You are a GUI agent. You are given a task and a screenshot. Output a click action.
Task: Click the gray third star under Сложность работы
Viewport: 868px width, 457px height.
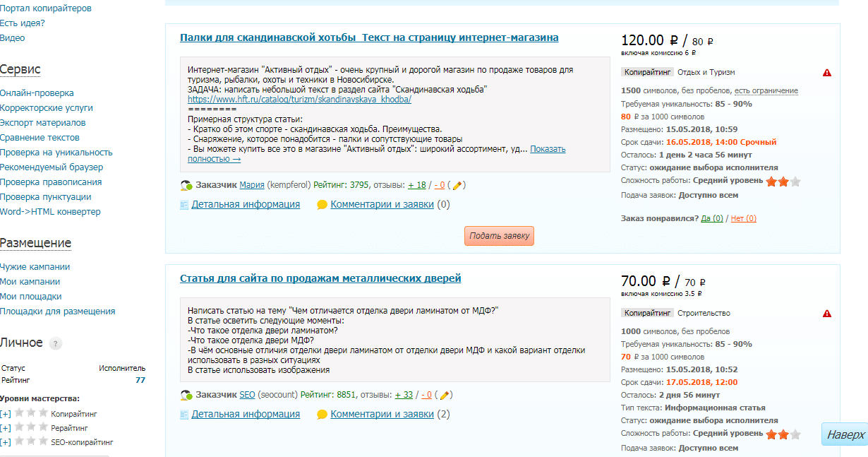[796, 181]
